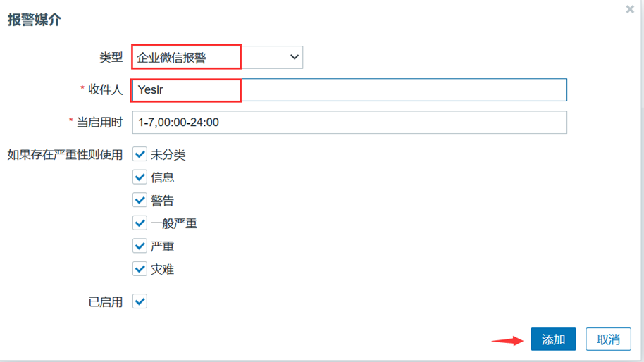Uncheck the 灾难 severity checkbox
Image resolution: width=644 pixels, height=362 pixels.
click(140, 269)
